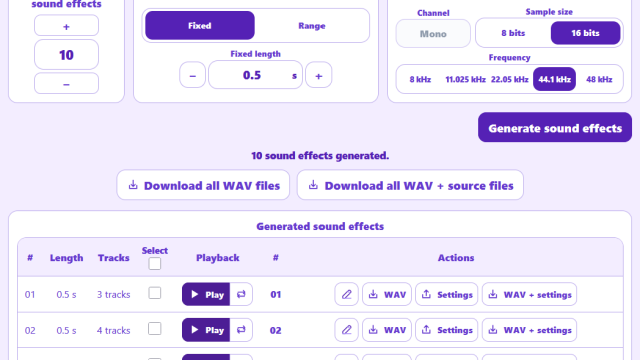
Task: Increase fixed length with plus button
Action: (319, 75)
